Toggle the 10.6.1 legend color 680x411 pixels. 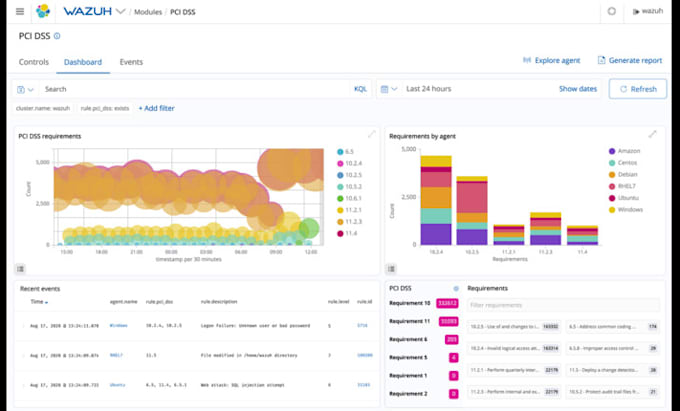tap(340, 199)
